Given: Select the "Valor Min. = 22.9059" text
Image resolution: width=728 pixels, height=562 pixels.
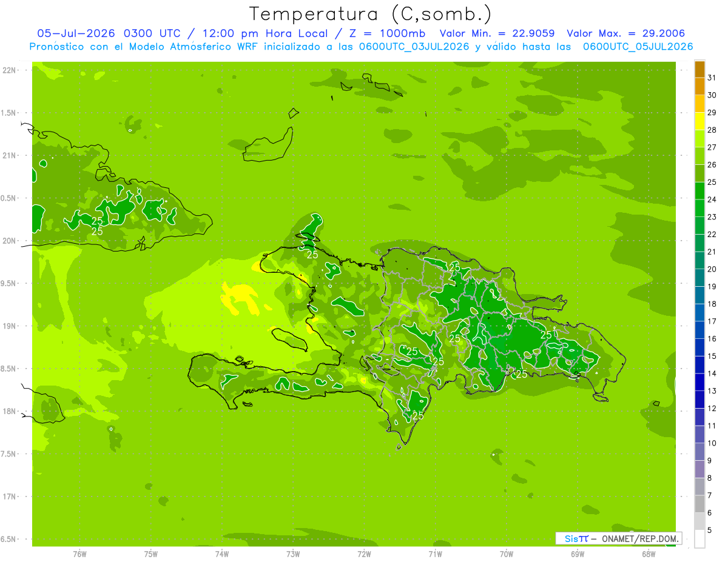Looking at the screenshot, I should pos(497,33).
